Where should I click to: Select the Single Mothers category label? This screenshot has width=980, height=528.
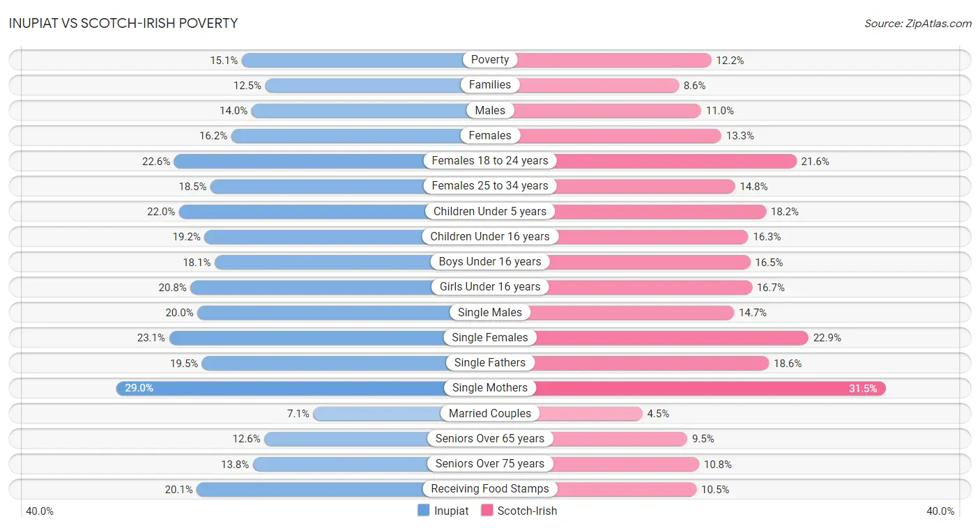coord(490,388)
